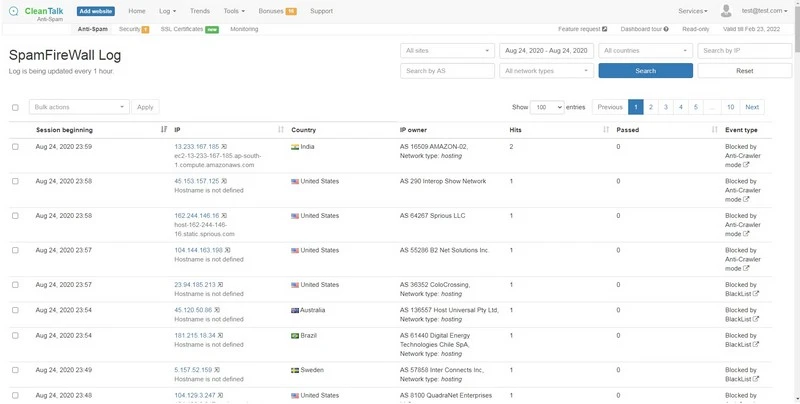Click the Search by IP field

coord(744,50)
